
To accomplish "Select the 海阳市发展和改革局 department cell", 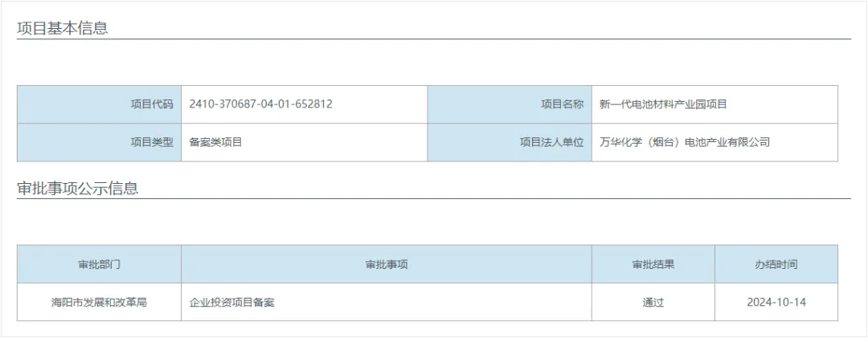I will (x=99, y=302).
